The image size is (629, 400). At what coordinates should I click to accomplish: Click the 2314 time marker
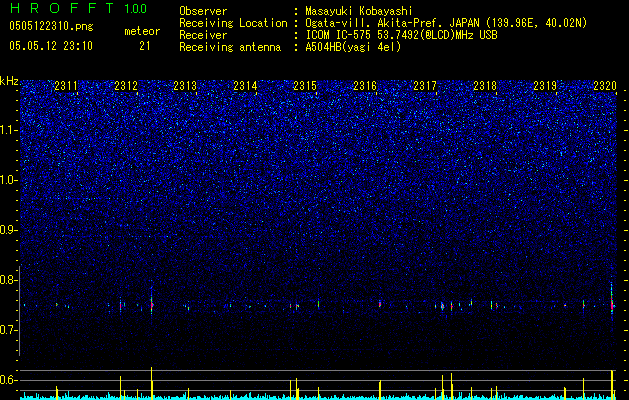pos(245,85)
